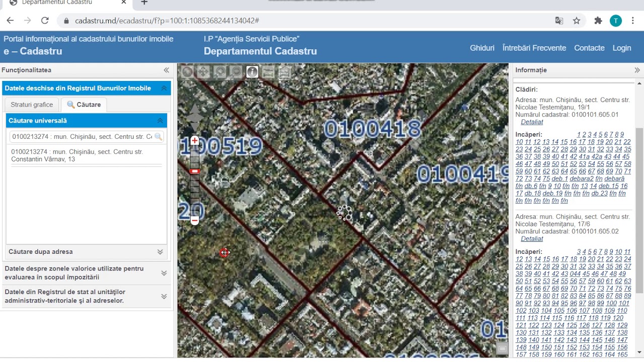This screenshot has width=644, height=362.
Task: Reload the cadastru.md page
Action: coord(45,21)
